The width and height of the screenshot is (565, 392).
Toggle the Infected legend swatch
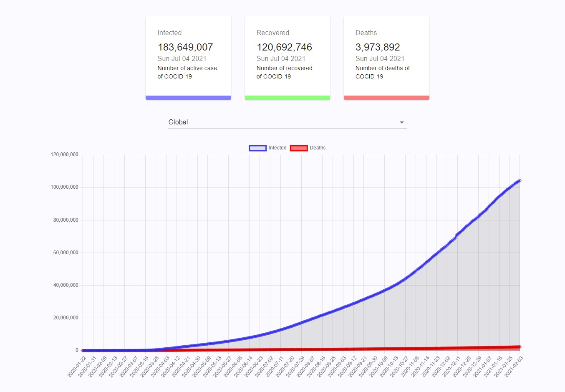pos(257,148)
